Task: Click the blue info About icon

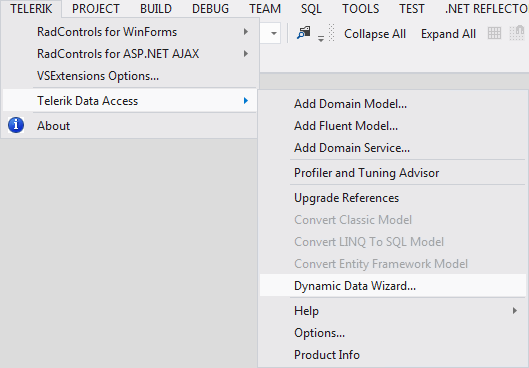Action: pyautogui.click(x=16, y=125)
